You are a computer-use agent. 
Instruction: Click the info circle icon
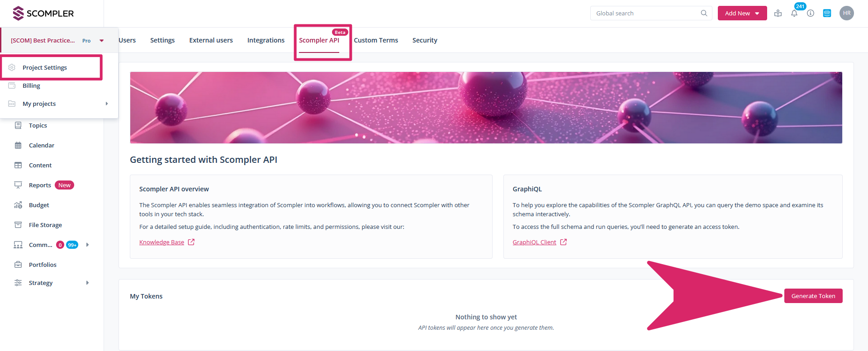[810, 14]
